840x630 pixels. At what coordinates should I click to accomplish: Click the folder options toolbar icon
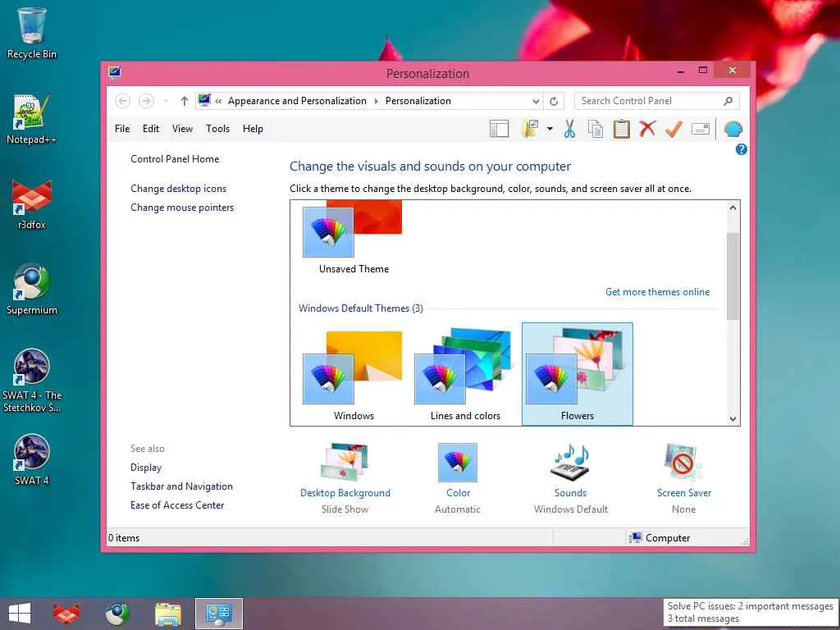(530, 129)
